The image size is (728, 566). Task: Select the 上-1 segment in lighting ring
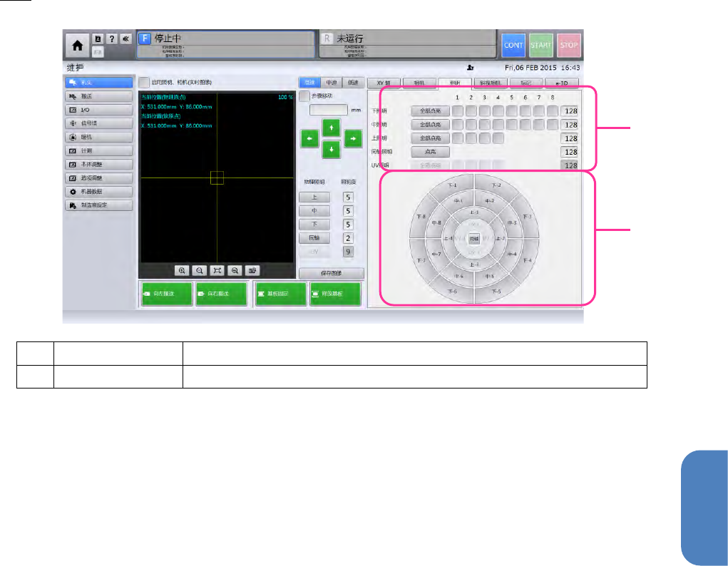[x=473, y=212]
